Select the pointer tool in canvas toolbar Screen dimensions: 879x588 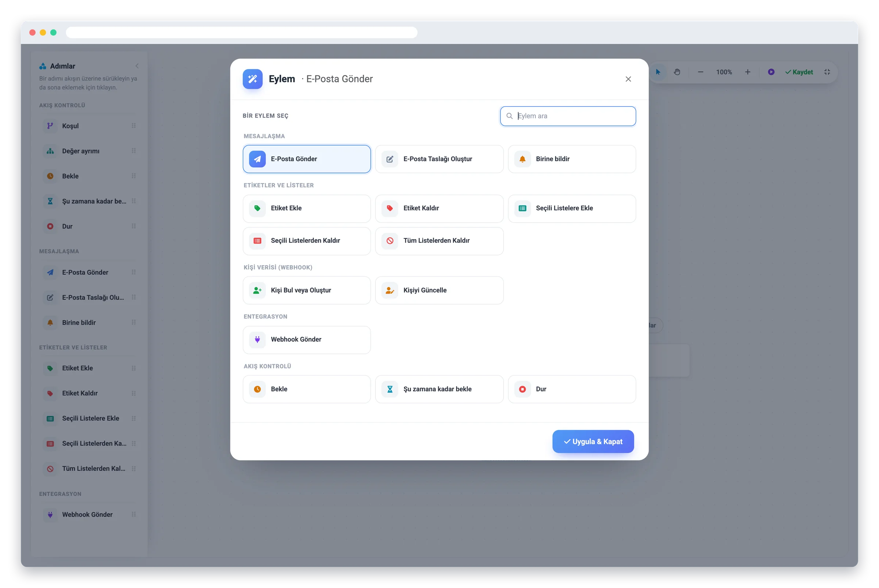(x=657, y=72)
